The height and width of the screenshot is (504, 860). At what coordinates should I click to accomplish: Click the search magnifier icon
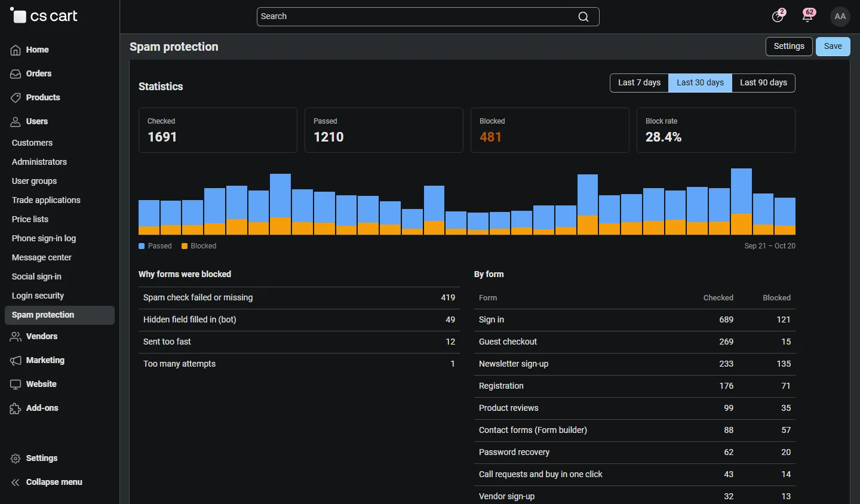tap(583, 17)
